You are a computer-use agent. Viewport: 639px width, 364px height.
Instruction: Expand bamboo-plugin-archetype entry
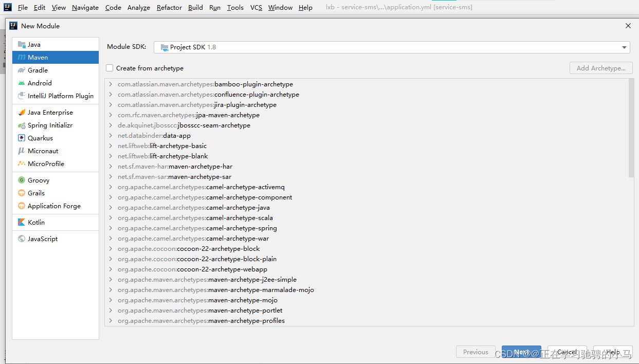click(x=111, y=84)
